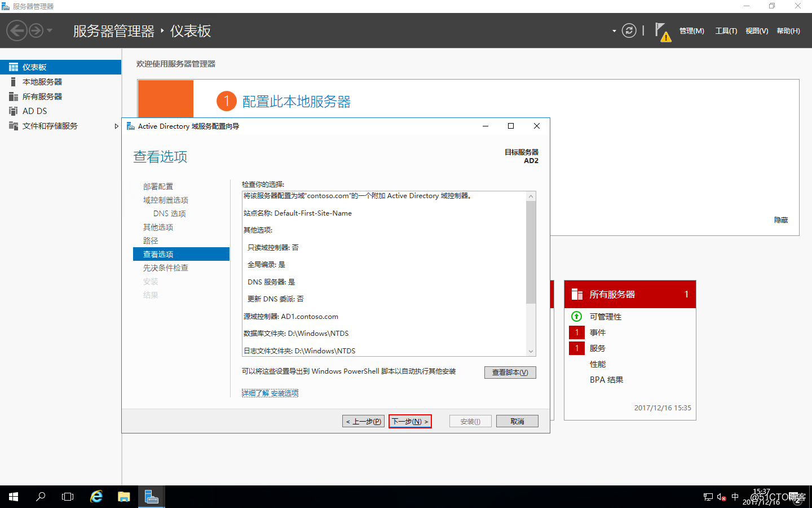
Task: Launch Internet Explorer from taskbar
Action: [96, 497]
